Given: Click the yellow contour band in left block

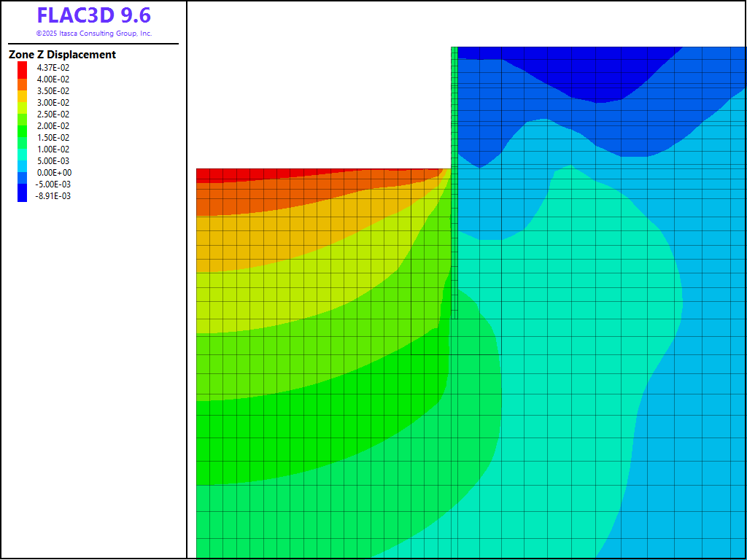Looking at the screenshot, I should [x=292, y=299].
